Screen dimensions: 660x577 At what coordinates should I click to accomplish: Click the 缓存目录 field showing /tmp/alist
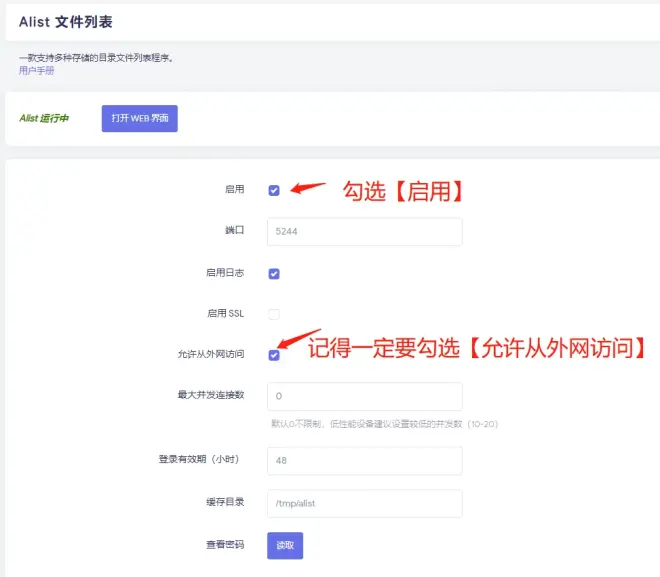click(365, 503)
